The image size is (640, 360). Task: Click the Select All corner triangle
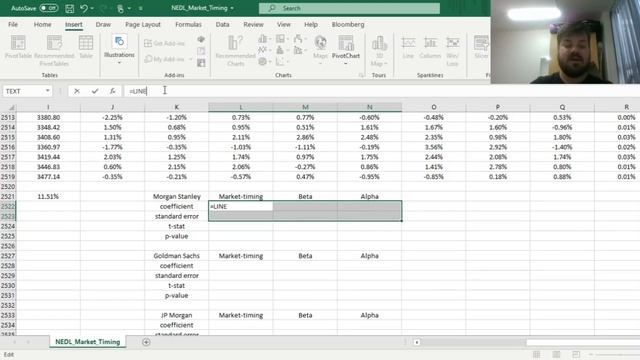pyautogui.click(x=12, y=107)
